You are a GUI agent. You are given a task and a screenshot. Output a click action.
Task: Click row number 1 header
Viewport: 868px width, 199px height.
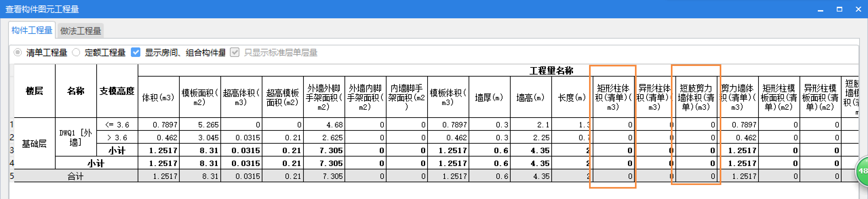tap(12, 125)
